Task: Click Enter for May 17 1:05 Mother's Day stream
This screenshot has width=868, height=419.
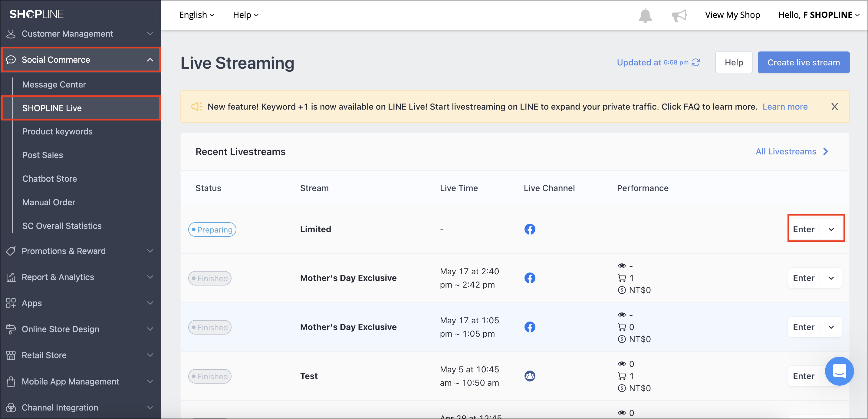Action: [803, 327]
